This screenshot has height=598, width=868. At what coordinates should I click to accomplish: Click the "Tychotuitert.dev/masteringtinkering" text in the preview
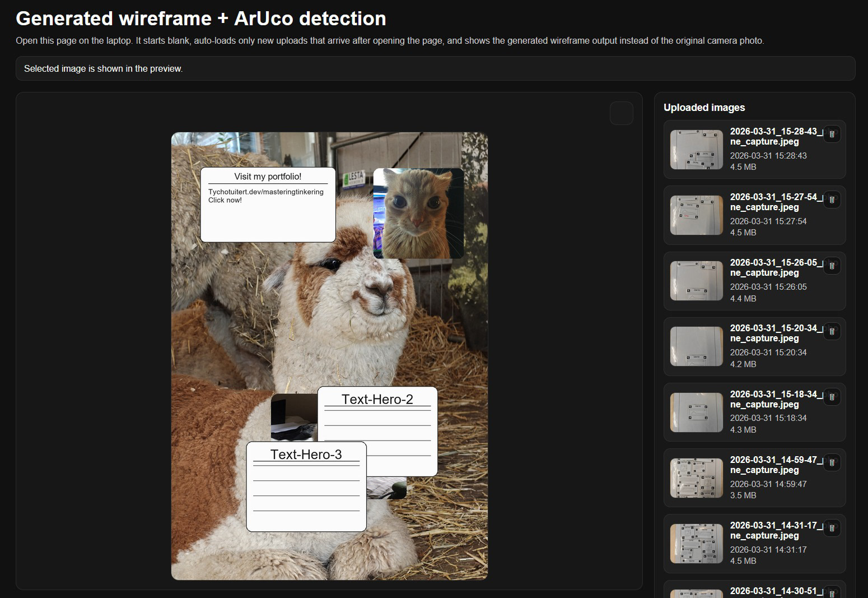(x=266, y=192)
